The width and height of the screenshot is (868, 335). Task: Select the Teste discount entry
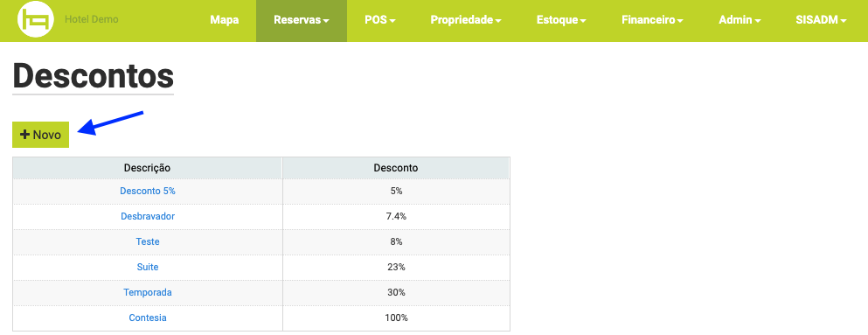pyautogui.click(x=147, y=242)
